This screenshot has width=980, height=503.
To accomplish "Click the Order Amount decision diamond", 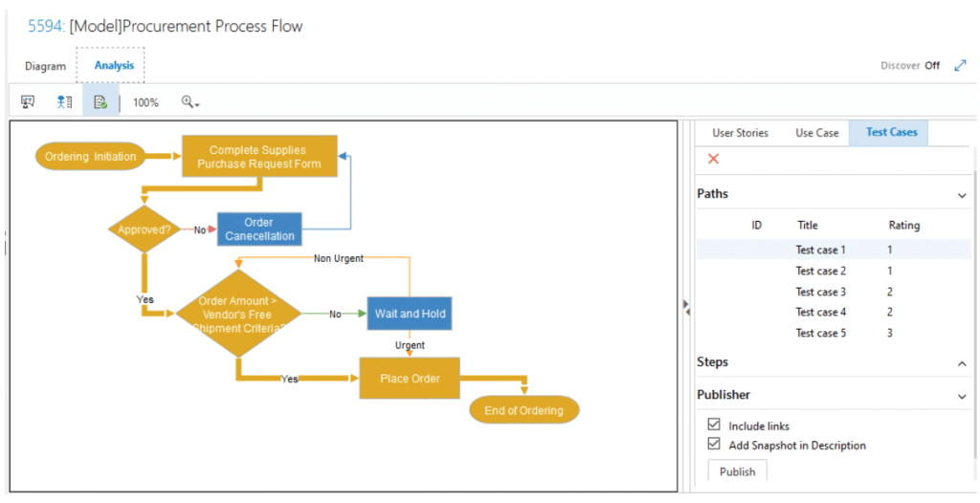I will click(x=238, y=314).
